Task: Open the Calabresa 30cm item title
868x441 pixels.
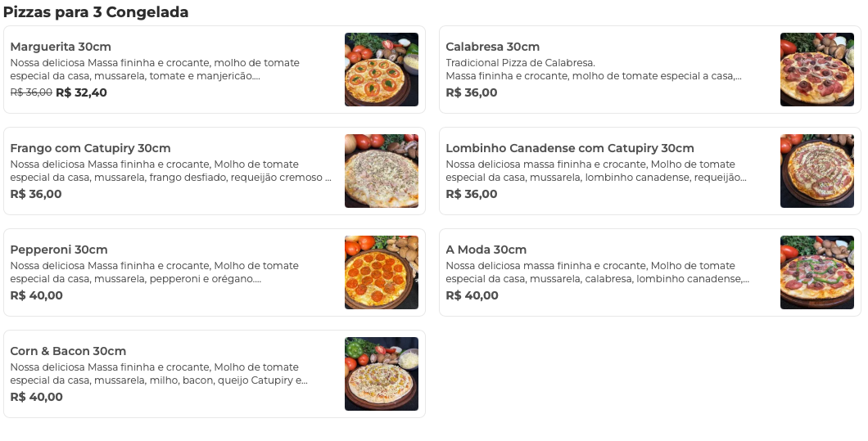Action: coord(492,47)
